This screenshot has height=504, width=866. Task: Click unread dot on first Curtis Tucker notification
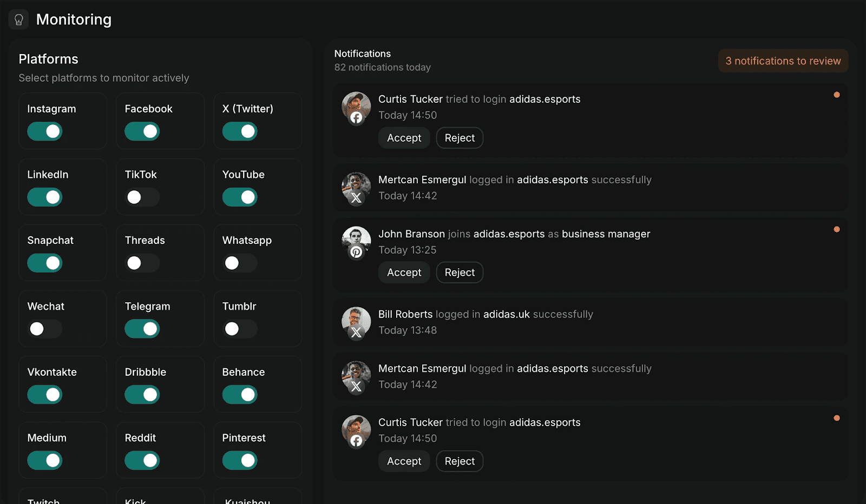(837, 95)
